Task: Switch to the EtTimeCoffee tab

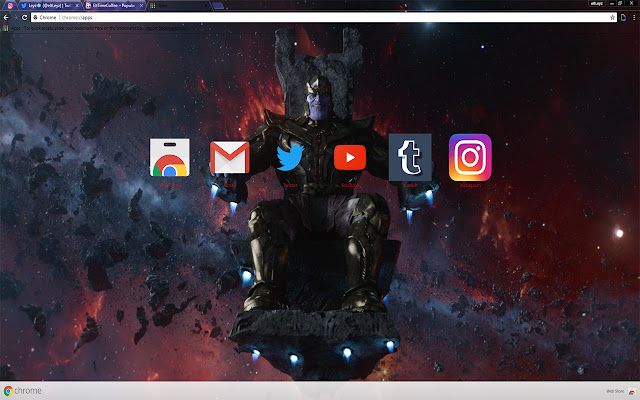Action: point(113,6)
